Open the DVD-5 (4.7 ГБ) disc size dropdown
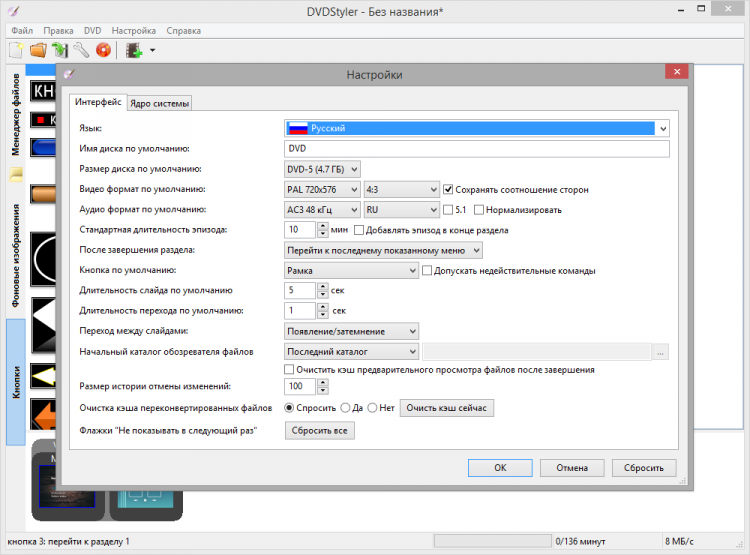 [x=322, y=169]
